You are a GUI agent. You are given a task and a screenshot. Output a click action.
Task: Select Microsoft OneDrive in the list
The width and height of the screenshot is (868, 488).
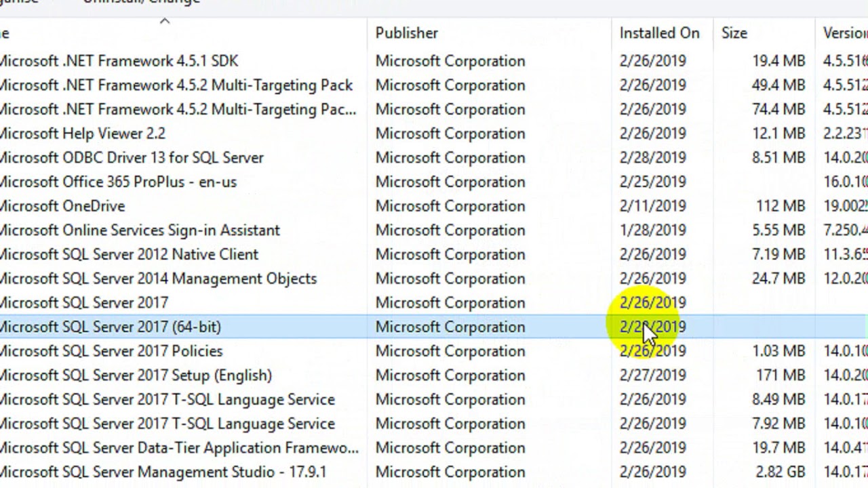pyautogui.click(x=62, y=206)
